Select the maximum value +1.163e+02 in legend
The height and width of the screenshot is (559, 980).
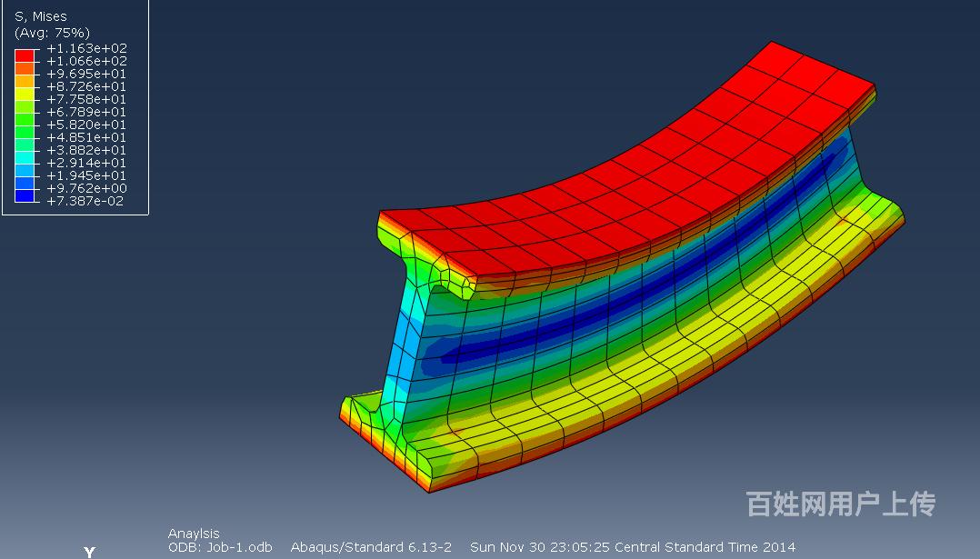(x=86, y=48)
